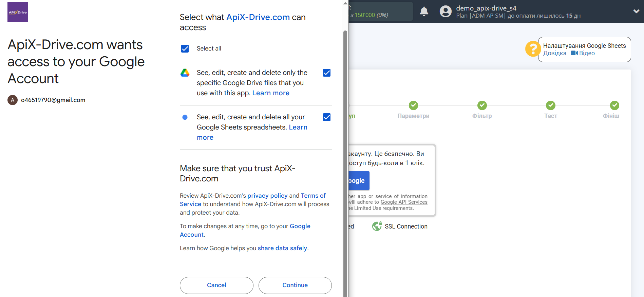The image size is (644, 297).
Task: Click the green check above Фільтр step
Action: coord(482,105)
